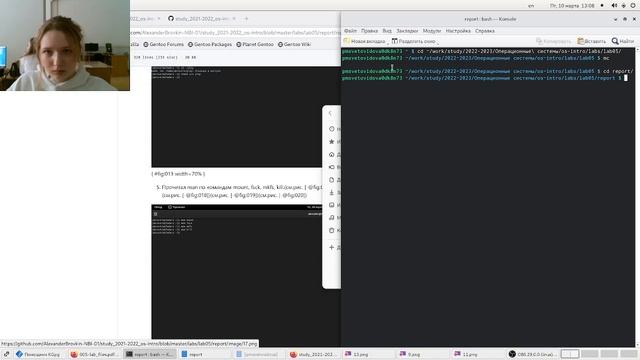Open the Gentoo Wiki bookmark

click(x=294, y=44)
